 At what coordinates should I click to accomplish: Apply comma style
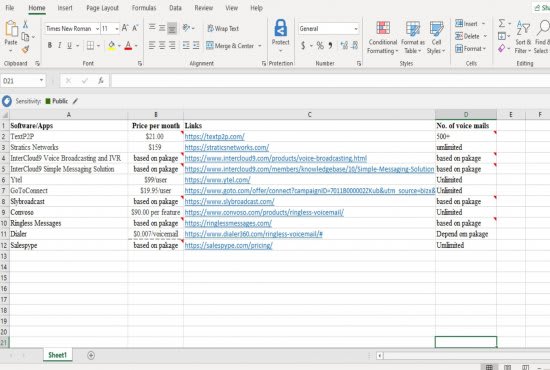pos(330,46)
